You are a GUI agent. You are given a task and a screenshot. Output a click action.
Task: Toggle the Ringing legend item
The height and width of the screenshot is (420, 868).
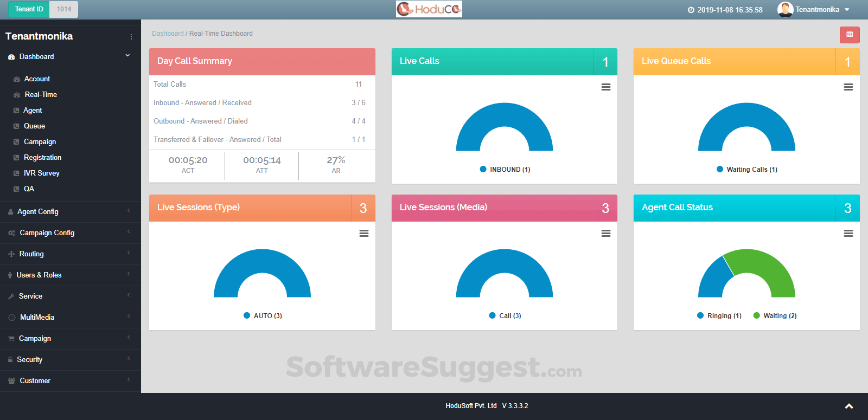[719, 316]
